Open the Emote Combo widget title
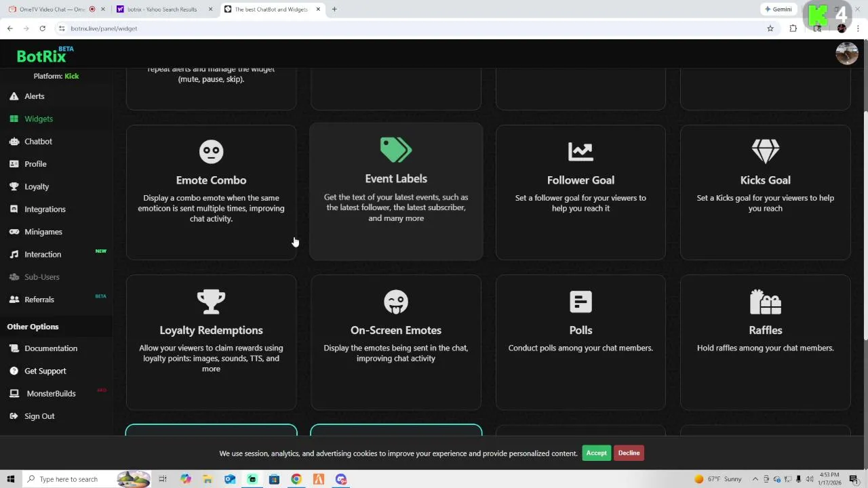Screen dimensions: 868x488 tap(211, 180)
